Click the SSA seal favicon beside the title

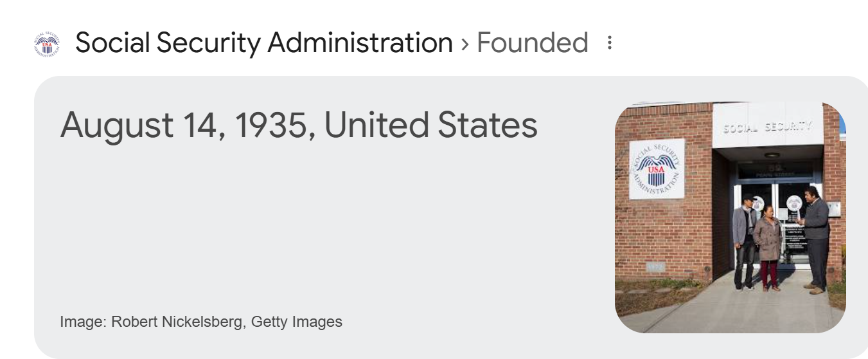tap(46, 44)
